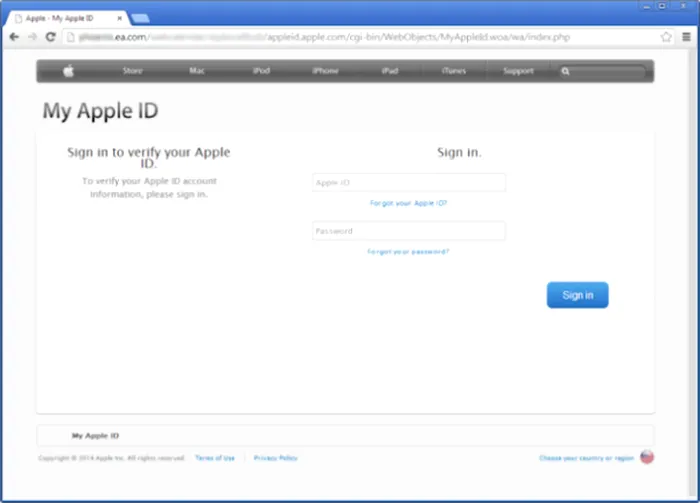The width and height of the screenshot is (700, 503).
Task: Open Mac in the nav bar
Action: (197, 71)
